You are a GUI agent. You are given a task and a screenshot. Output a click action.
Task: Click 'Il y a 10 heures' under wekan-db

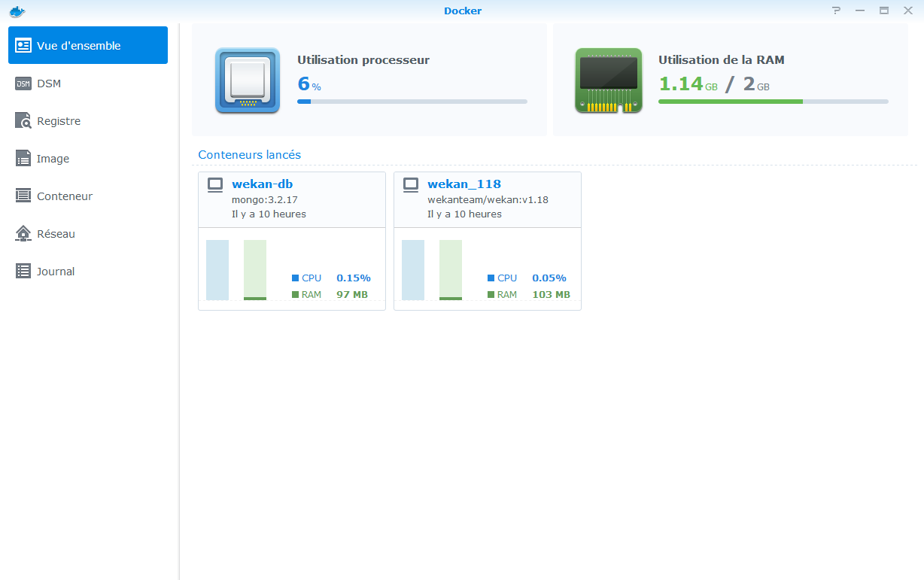click(x=269, y=214)
